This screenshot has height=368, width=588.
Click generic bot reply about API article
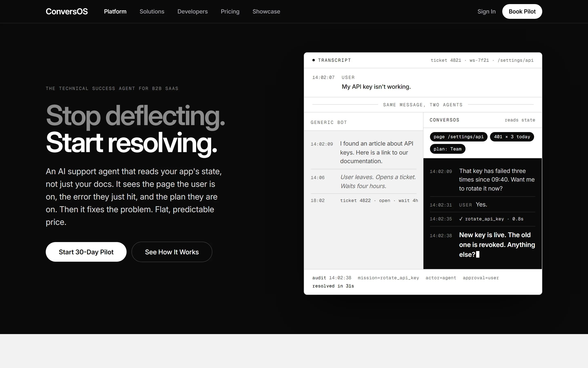pyautogui.click(x=377, y=152)
